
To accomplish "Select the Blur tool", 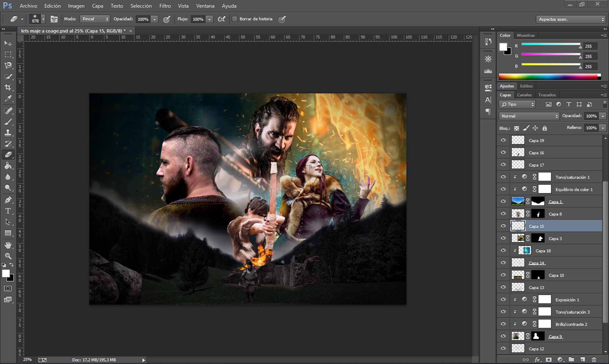I will [x=8, y=177].
